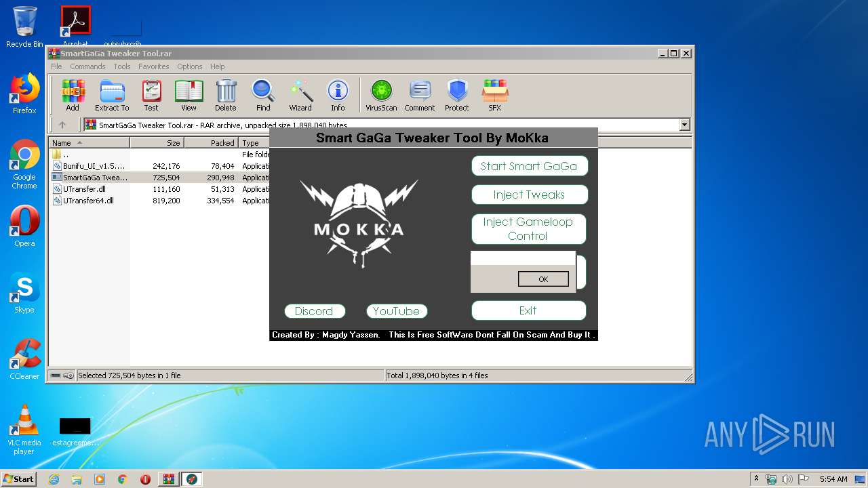Image resolution: width=868 pixels, height=488 pixels.
Task: Open the Opera desktop shortcut
Action: point(24,226)
